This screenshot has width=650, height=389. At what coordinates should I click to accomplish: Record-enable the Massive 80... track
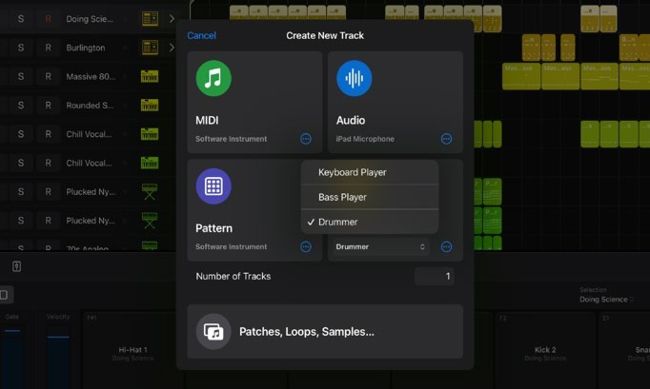[x=48, y=76]
